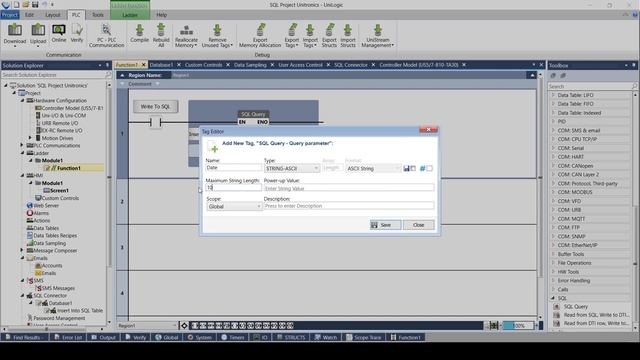The width and height of the screenshot is (640, 360).
Task: Tick the checkbox beside the hash icon
Action: pyautogui.click(x=429, y=168)
